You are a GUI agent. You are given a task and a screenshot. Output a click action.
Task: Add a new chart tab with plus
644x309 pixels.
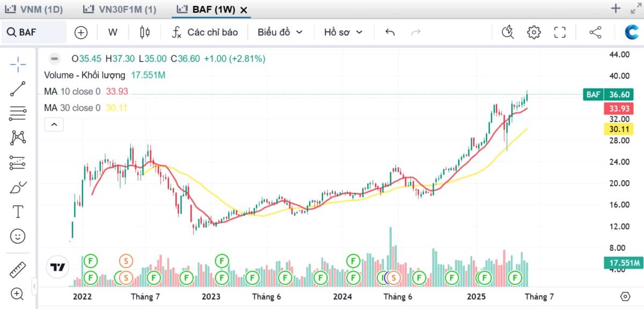(x=616, y=9)
